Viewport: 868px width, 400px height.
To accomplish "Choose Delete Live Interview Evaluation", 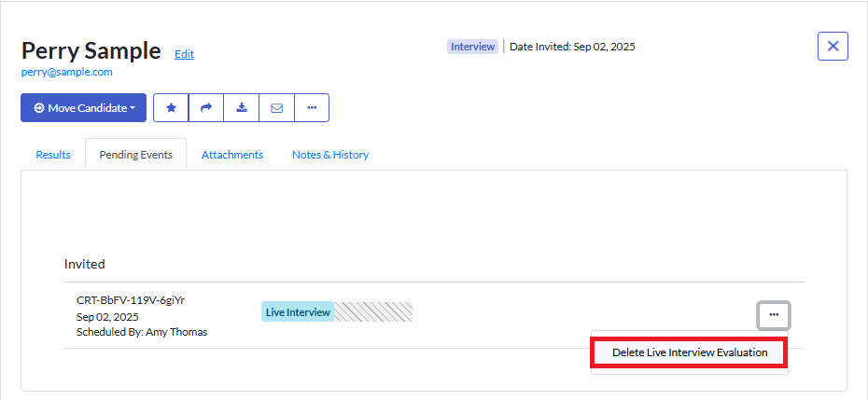I will tap(690, 352).
